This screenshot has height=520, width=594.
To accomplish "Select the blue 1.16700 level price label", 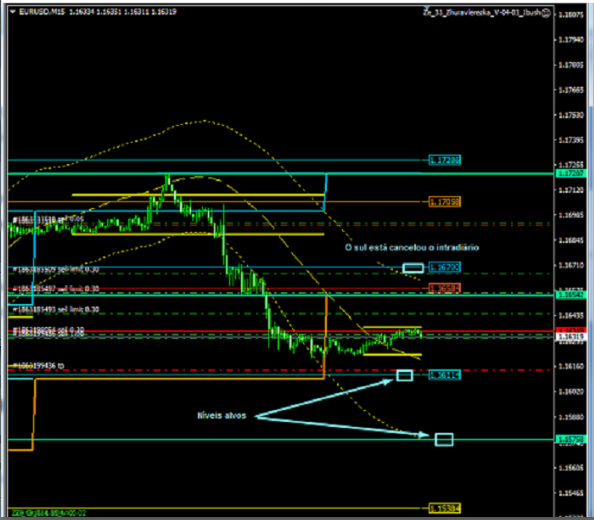I will (444, 267).
